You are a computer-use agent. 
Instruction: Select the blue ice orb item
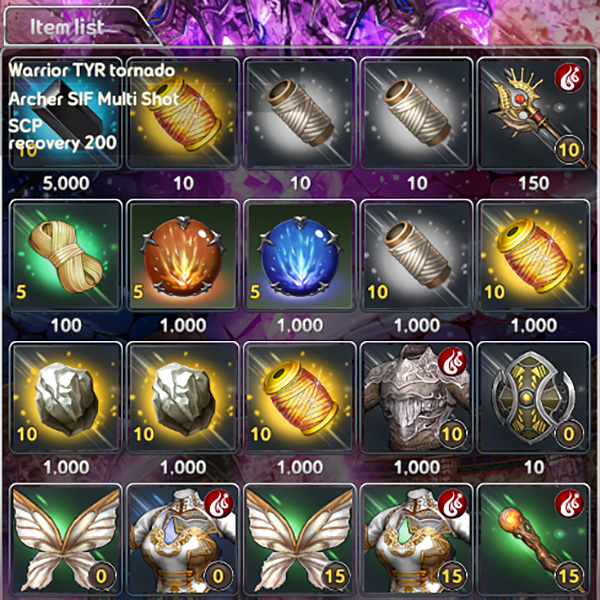tap(300, 255)
